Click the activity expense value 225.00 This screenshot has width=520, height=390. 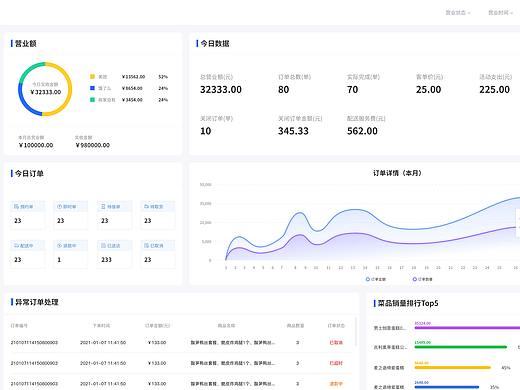[494, 90]
